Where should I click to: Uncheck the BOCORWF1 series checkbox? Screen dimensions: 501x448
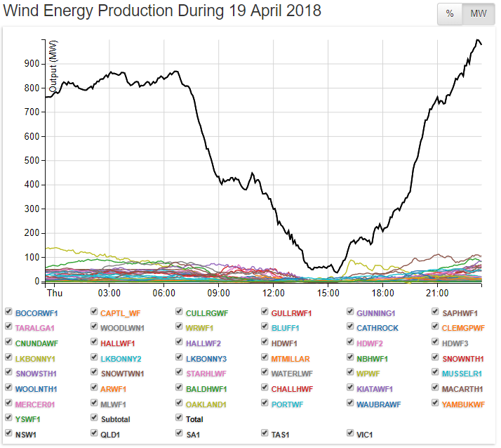[8, 312]
